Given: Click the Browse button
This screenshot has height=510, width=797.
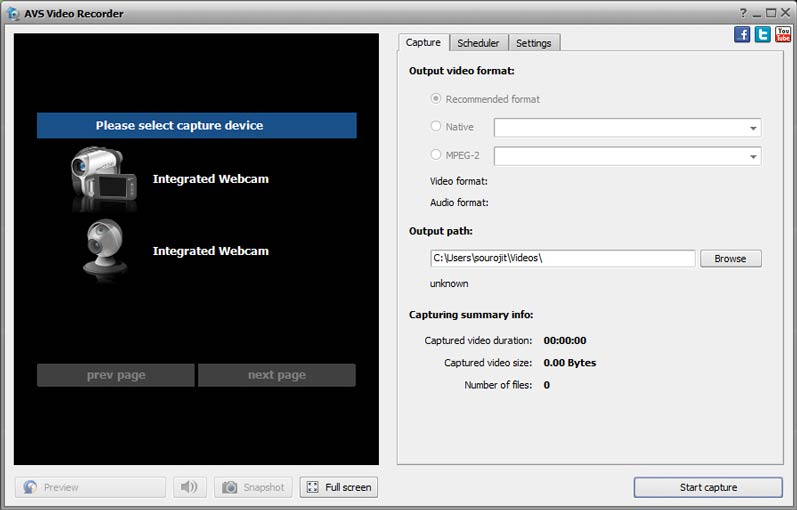Looking at the screenshot, I should click(x=730, y=258).
